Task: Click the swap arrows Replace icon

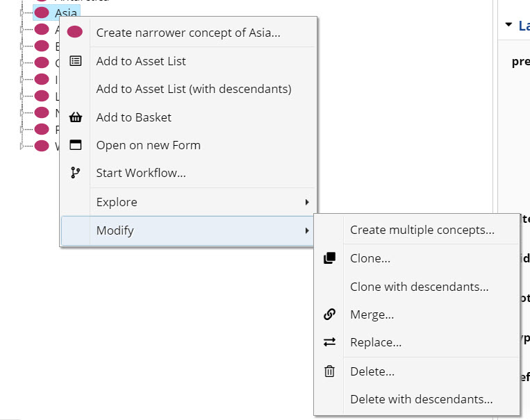Action: [x=329, y=342]
